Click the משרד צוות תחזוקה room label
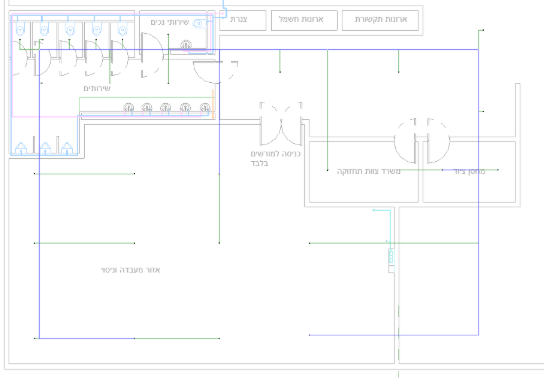This screenshot has width=553, height=390. tap(369, 172)
